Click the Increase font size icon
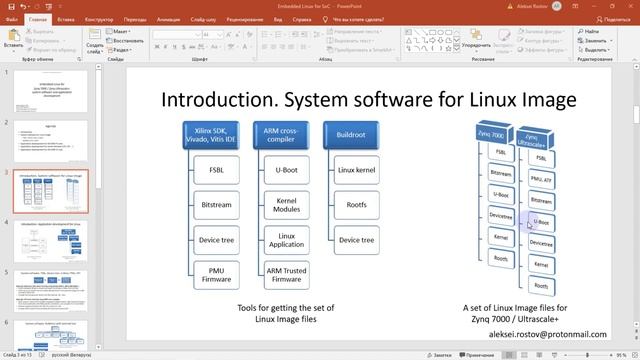The height and width of the screenshot is (360, 640). pos(229,35)
